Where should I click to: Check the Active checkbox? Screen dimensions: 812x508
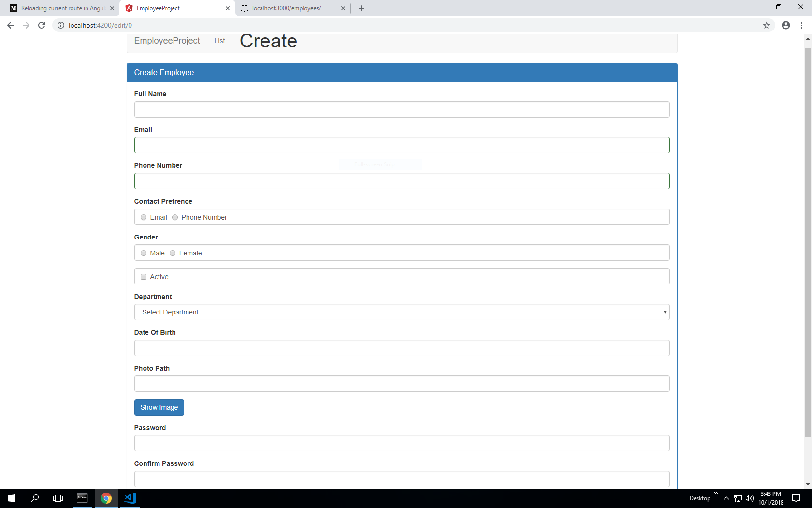coord(143,276)
